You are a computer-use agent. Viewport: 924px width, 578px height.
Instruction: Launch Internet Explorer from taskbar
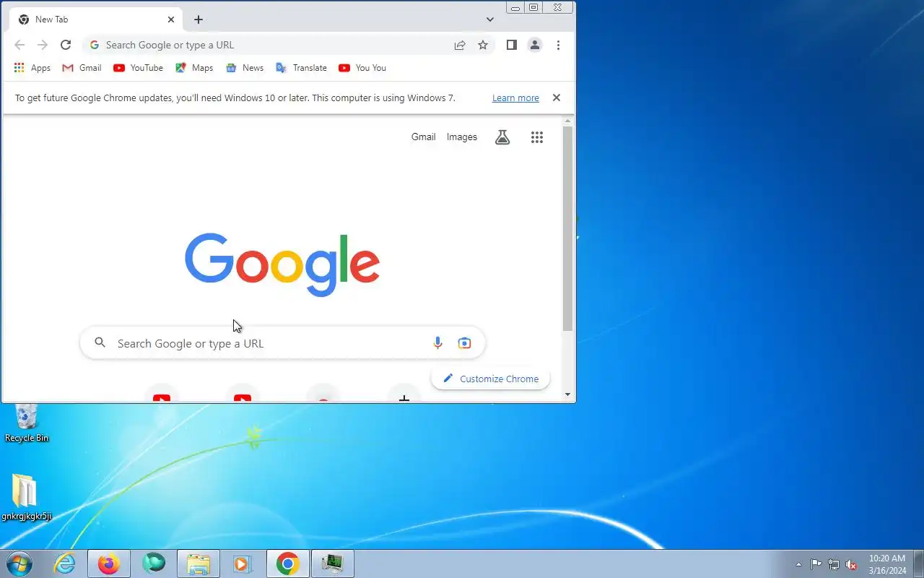coord(65,564)
